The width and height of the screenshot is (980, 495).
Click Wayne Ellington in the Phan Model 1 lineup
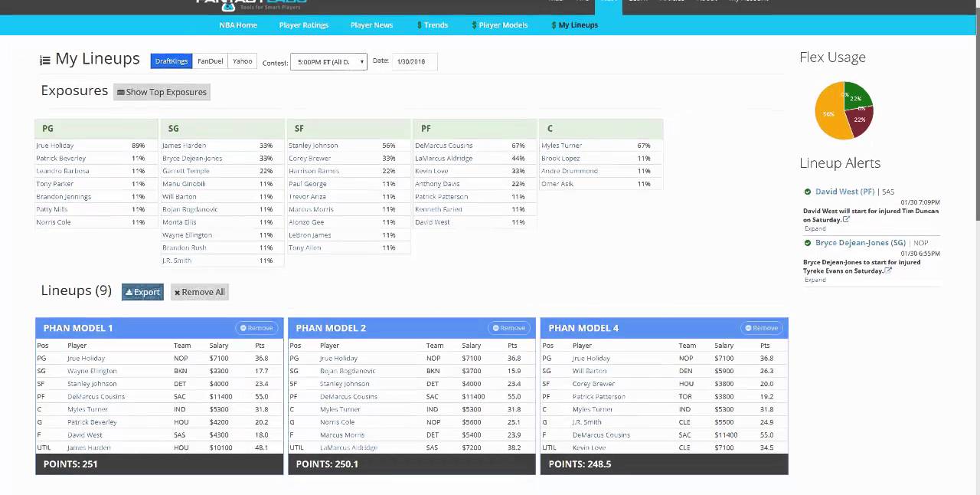point(92,371)
